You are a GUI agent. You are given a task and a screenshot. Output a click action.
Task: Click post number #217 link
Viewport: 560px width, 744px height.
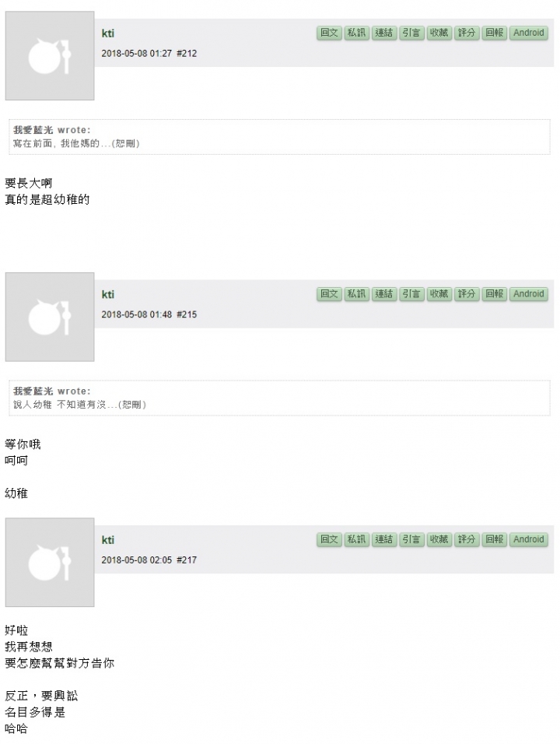tap(187, 560)
